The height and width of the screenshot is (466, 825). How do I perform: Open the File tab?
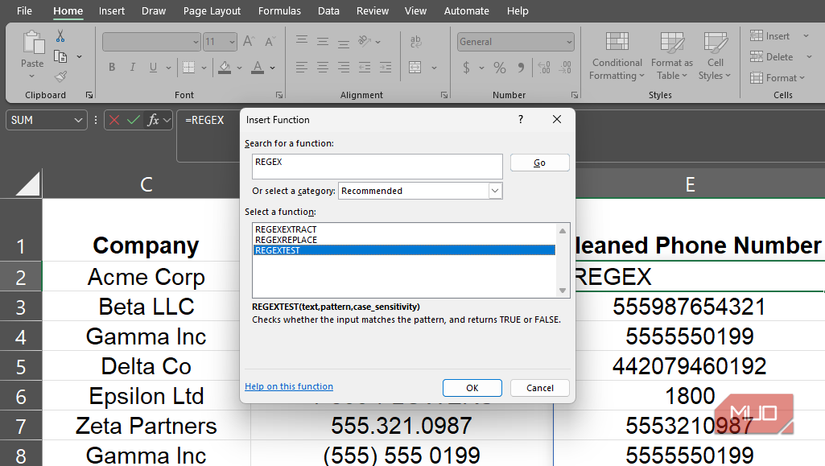24,11
